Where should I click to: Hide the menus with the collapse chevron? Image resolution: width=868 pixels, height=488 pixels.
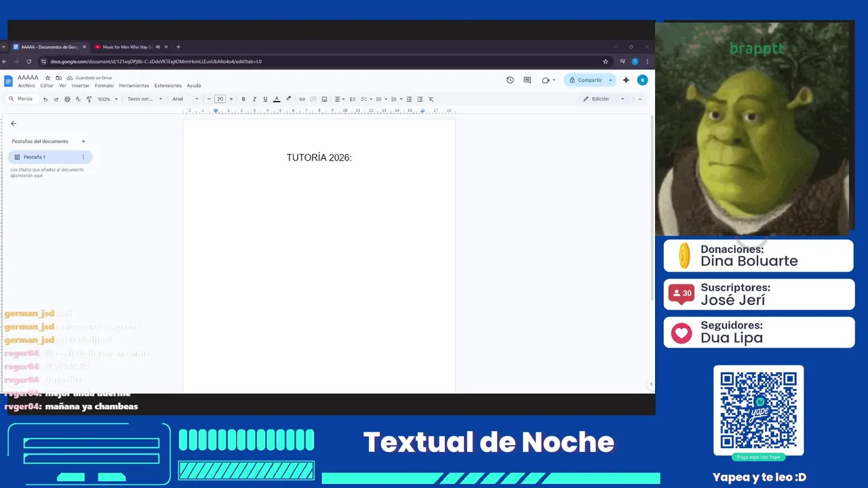(639, 99)
